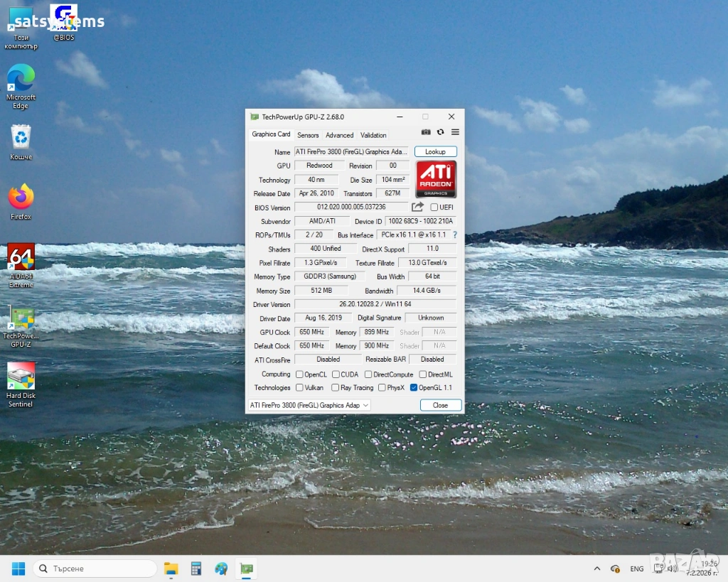Toggle the UEFI checkbox

pos(434,208)
